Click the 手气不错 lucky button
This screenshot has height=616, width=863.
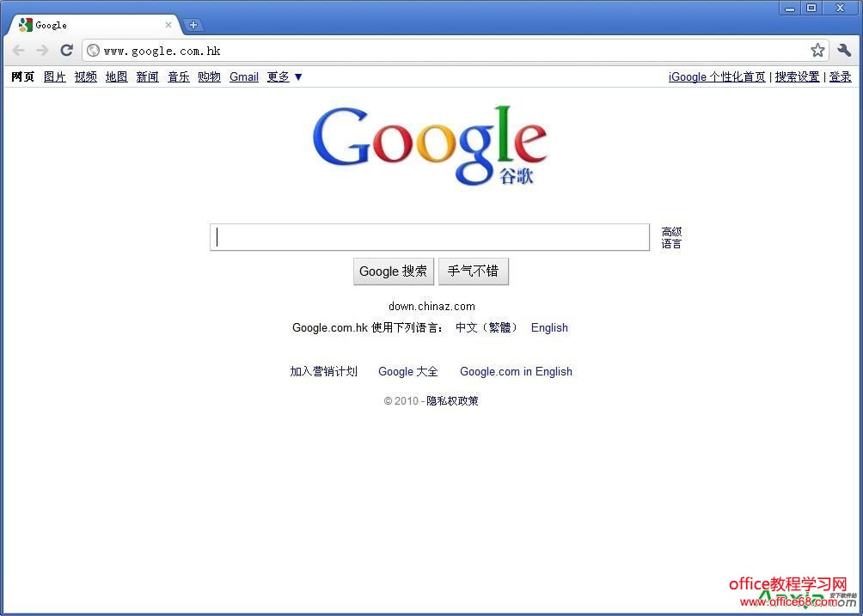click(473, 271)
